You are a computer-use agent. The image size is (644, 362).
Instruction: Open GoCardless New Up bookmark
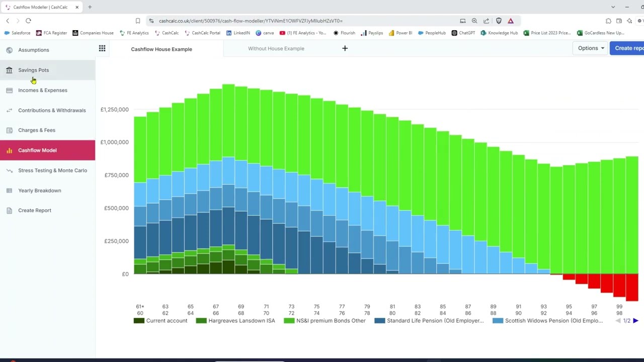pos(601,33)
